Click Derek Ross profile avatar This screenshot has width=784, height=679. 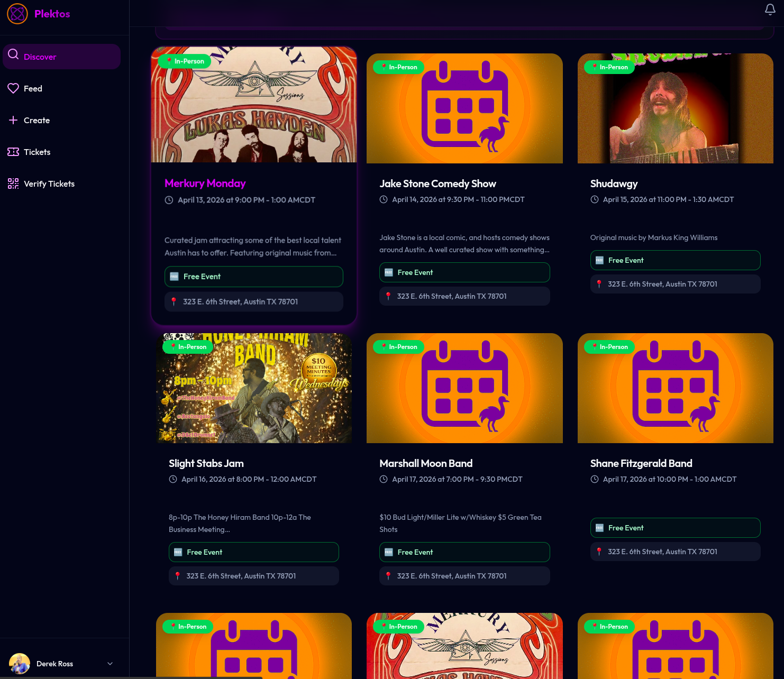click(20, 663)
